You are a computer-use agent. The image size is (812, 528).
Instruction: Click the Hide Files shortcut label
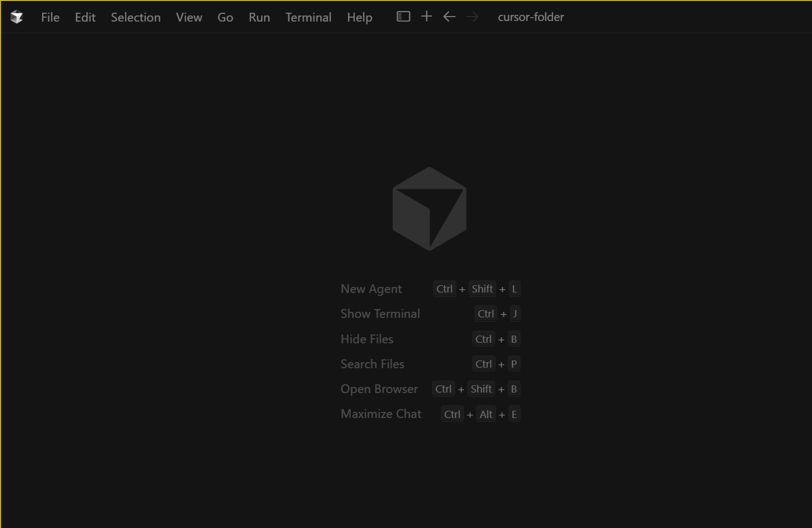(x=367, y=339)
